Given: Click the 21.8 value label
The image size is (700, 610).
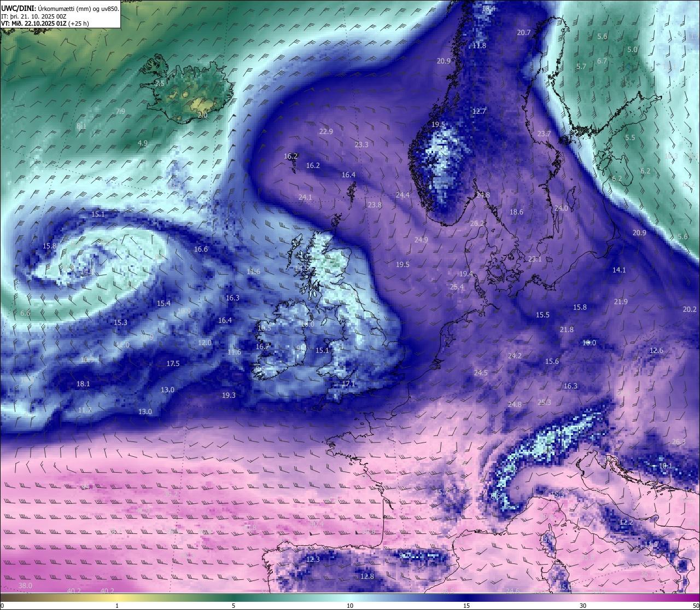Looking at the screenshot, I should coord(567,330).
